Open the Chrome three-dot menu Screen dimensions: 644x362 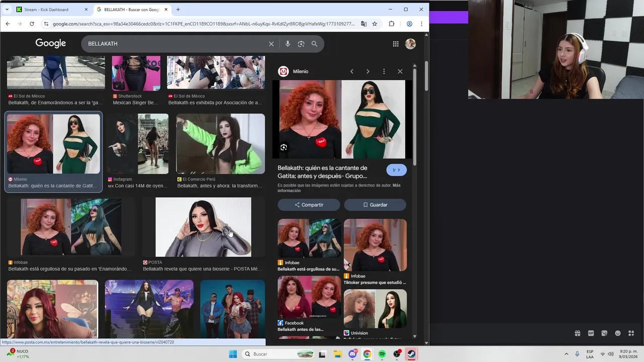point(421,24)
